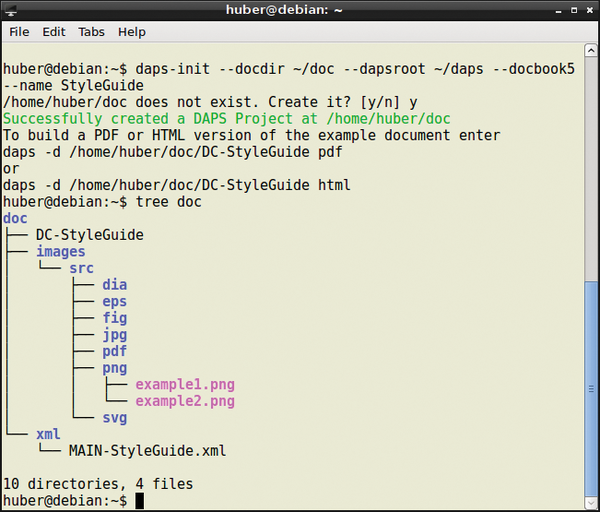Maximize the terminal window

click(x=574, y=10)
